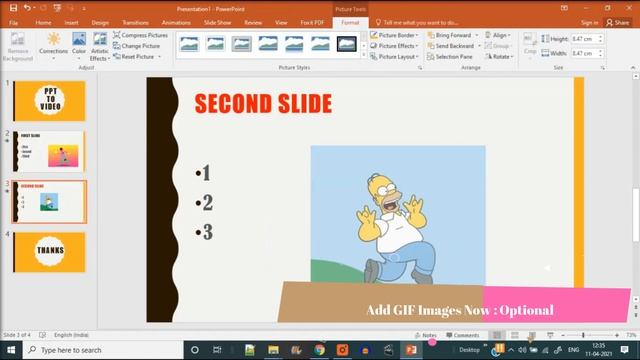The height and width of the screenshot is (360, 640).
Task: Open the Align dropdown
Action: coord(498,36)
